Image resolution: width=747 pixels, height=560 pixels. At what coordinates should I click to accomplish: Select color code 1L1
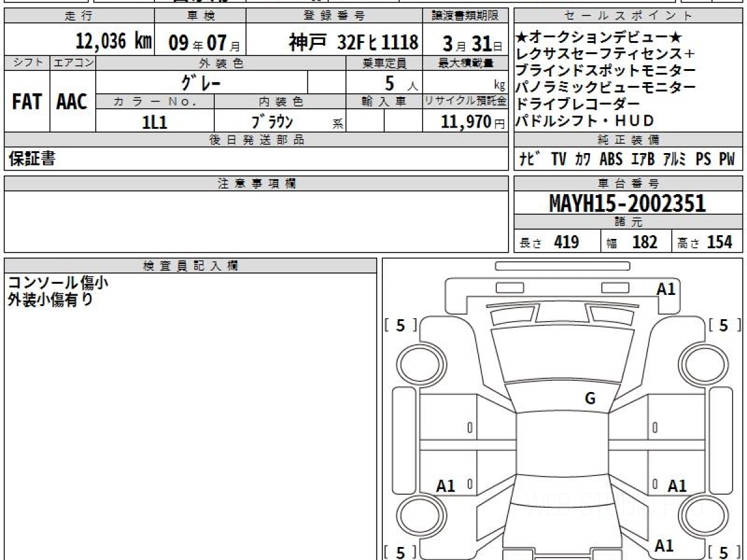[x=155, y=122]
